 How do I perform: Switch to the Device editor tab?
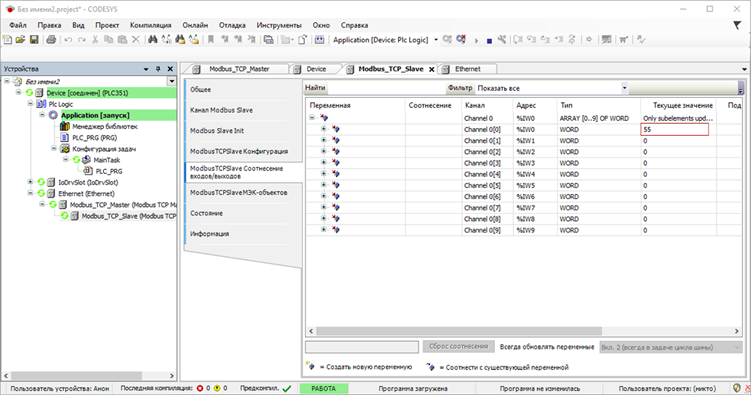click(x=316, y=69)
